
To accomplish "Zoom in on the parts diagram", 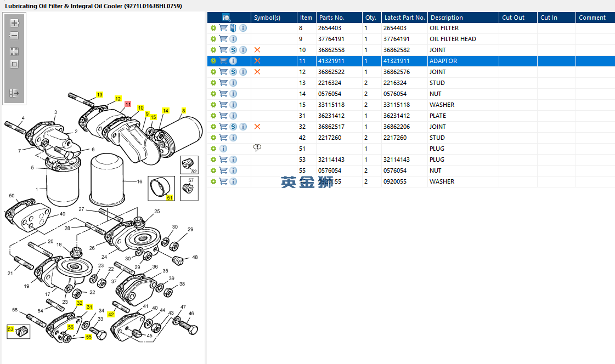I will (14, 23).
